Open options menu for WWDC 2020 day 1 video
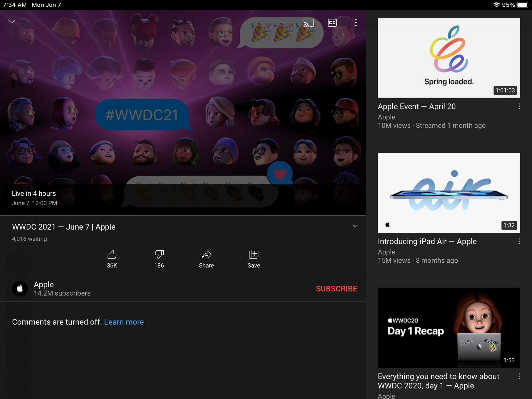The width and height of the screenshot is (532, 399). 519,376
